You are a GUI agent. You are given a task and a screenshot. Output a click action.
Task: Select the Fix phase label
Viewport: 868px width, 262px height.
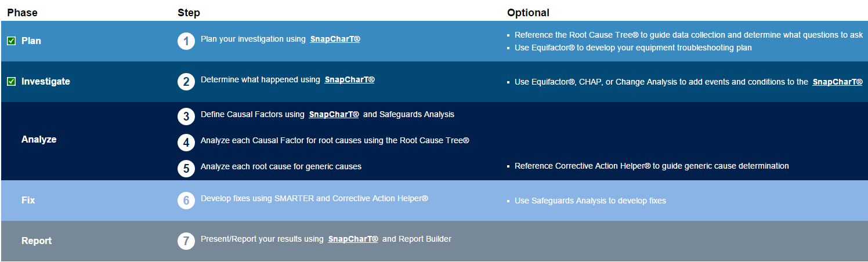(x=28, y=201)
